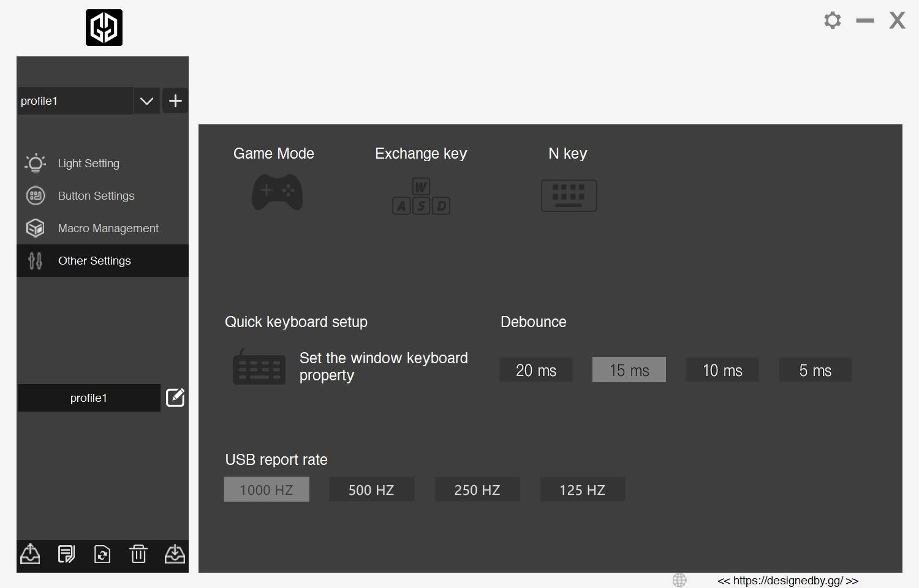Viewport: 919px width, 588px height.
Task: Click the import profile tray icon
Action: 175,554
